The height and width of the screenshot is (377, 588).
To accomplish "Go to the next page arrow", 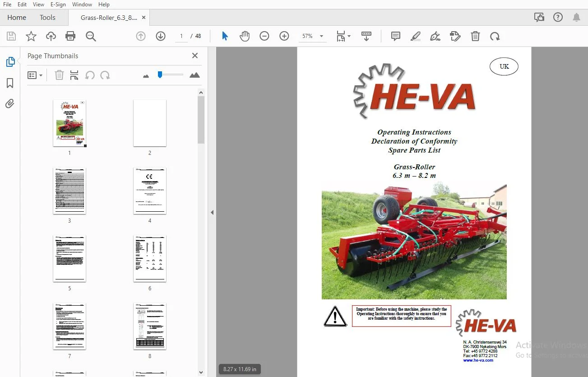I will [161, 36].
